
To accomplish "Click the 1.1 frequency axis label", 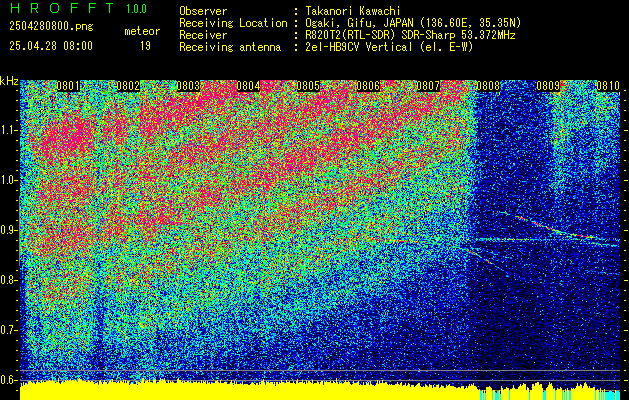I will tap(8, 130).
